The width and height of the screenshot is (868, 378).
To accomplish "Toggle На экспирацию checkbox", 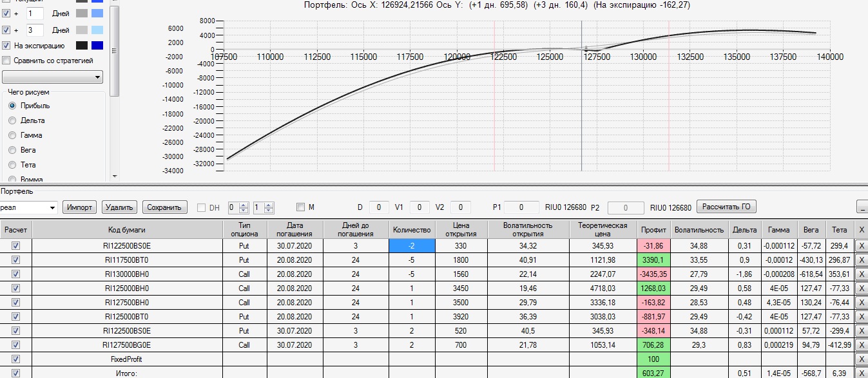I will tap(6, 46).
